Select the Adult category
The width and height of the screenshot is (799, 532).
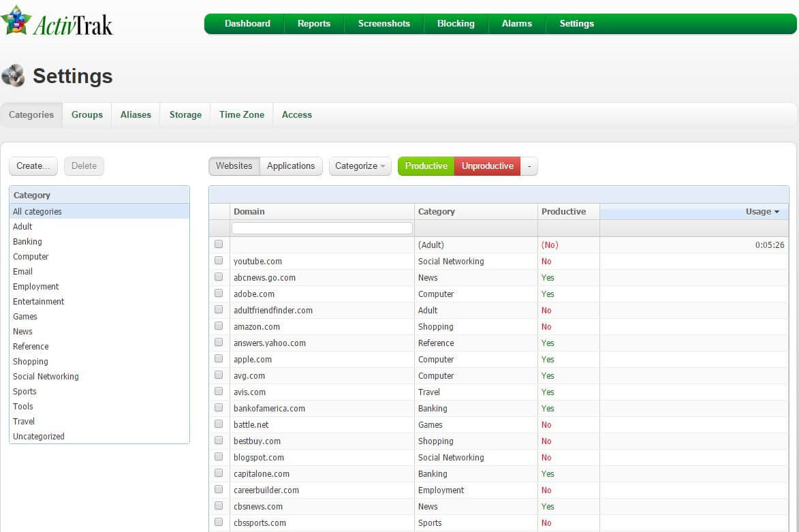coord(99,226)
